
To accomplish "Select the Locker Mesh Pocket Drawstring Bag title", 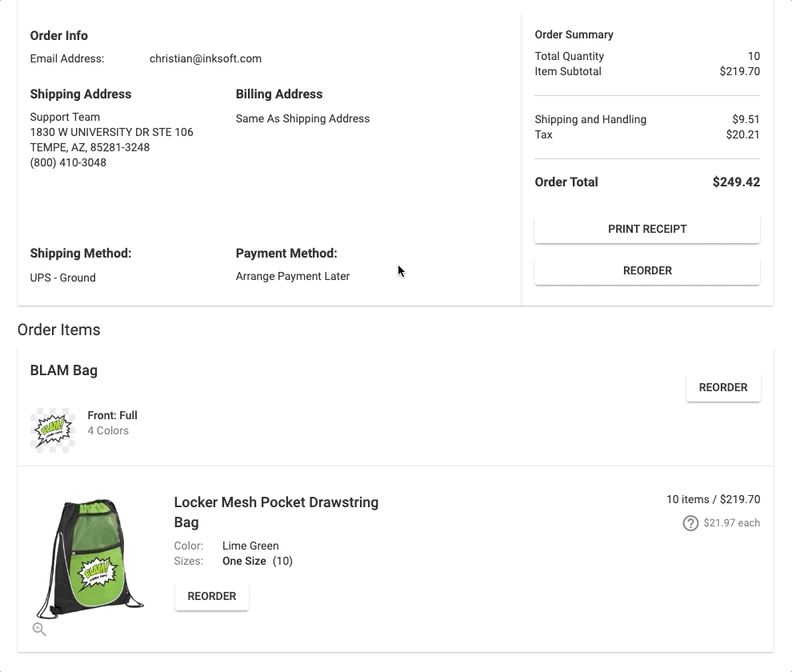I will point(276,512).
